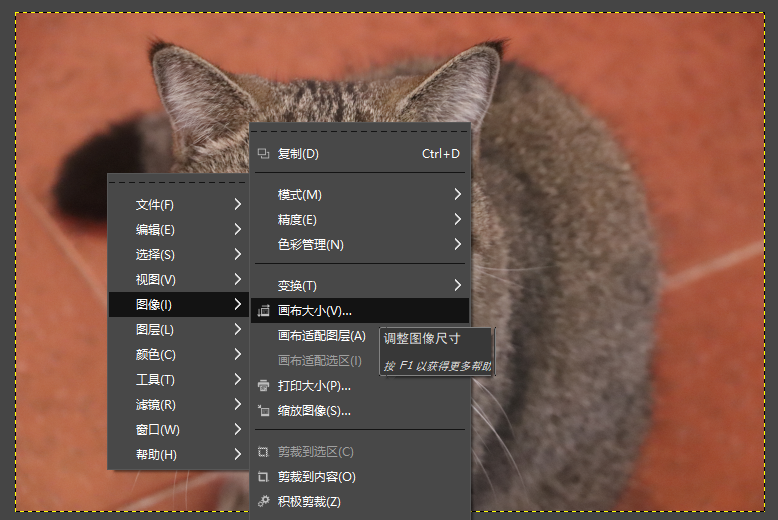Image resolution: width=778 pixels, height=520 pixels.
Task: Select the 视图(V) menu entry
Action: (155, 279)
